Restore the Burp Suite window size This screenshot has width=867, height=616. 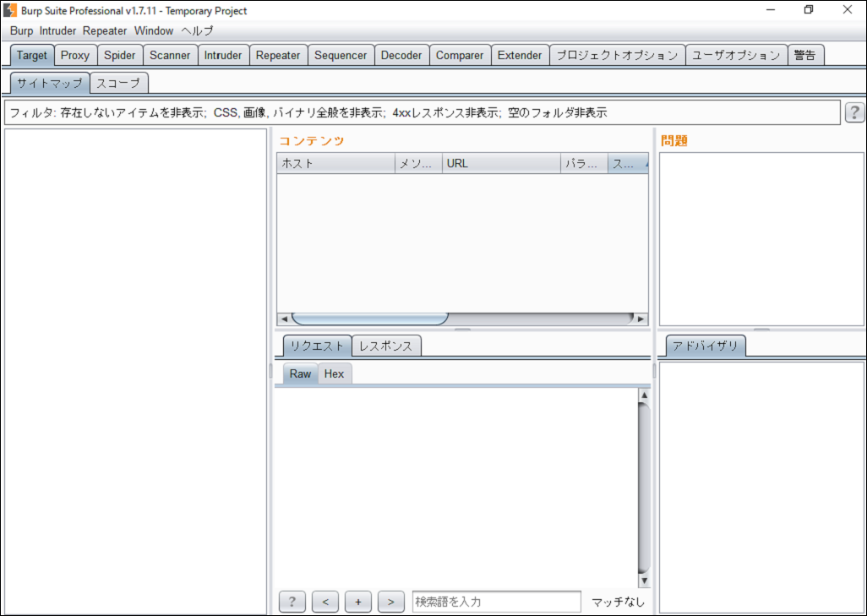pyautogui.click(x=809, y=10)
